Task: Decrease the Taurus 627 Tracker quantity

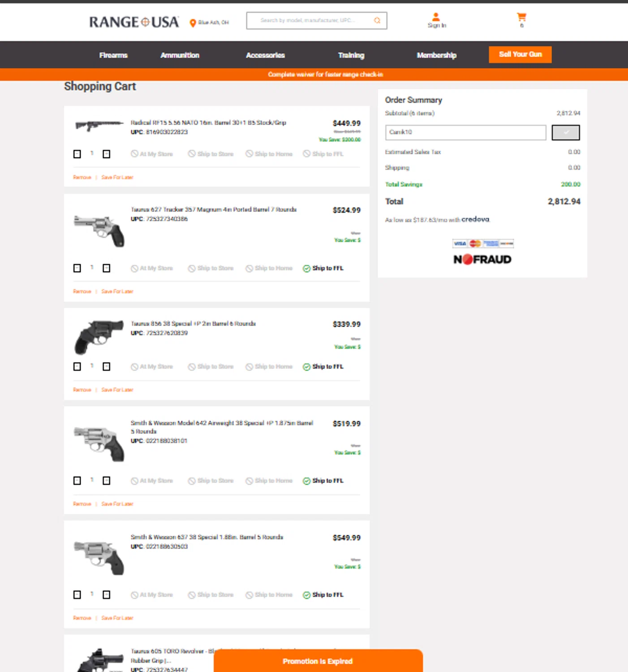Action: coord(77,268)
